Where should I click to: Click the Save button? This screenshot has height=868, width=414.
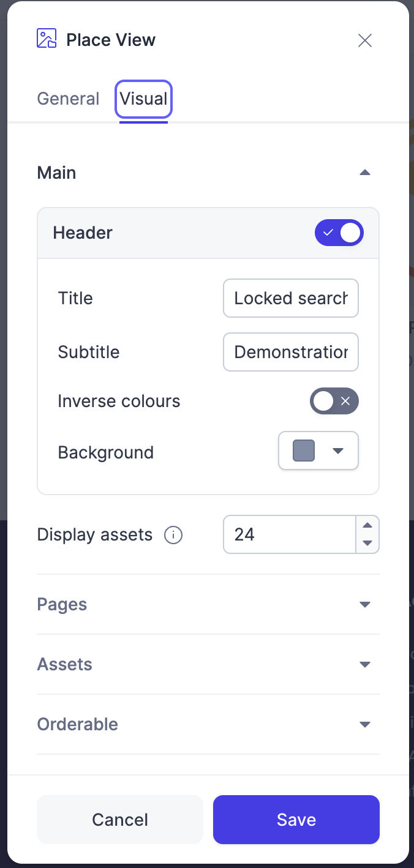296,820
